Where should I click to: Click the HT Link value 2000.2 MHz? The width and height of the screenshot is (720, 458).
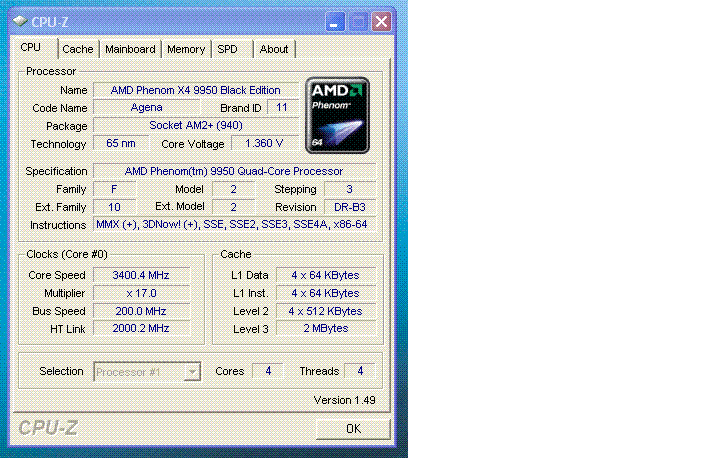click(141, 328)
